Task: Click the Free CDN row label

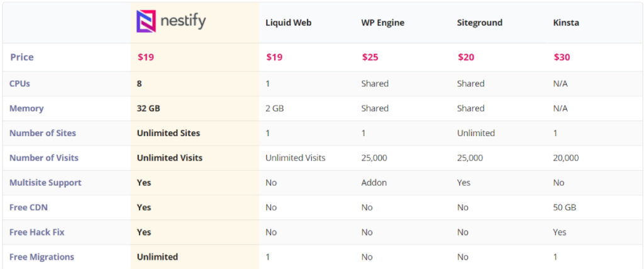Action: 28,207
